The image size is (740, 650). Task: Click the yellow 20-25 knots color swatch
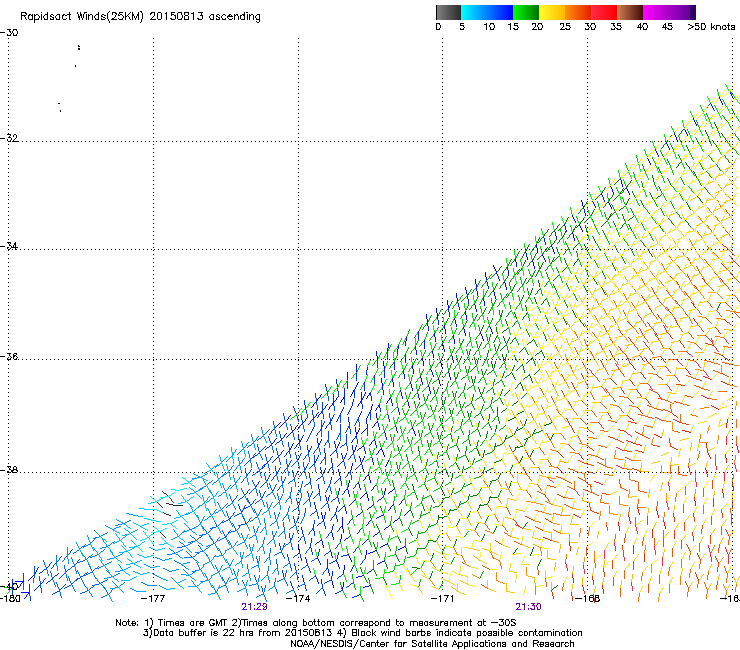pyautogui.click(x=552, y=12)
